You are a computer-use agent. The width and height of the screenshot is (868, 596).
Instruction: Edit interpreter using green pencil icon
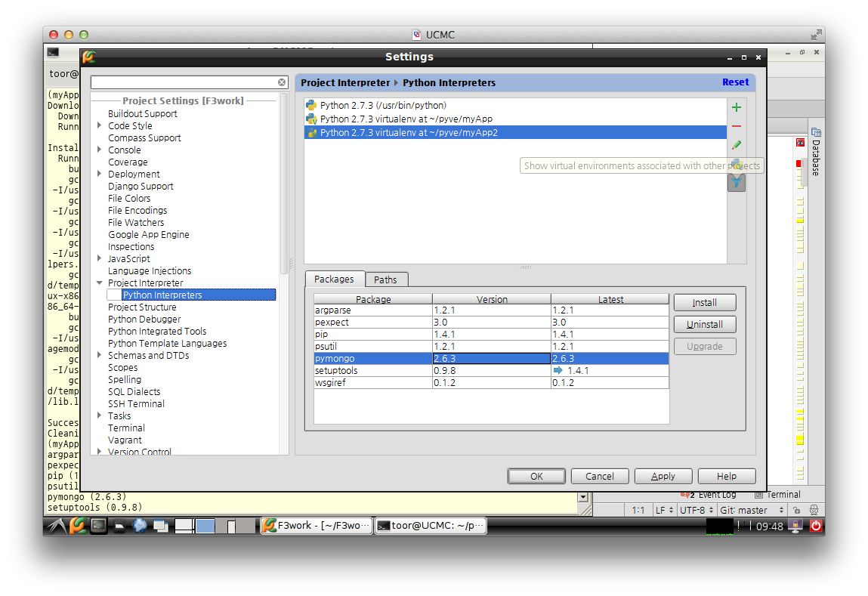pyautogui.click(x=737, y=145)
